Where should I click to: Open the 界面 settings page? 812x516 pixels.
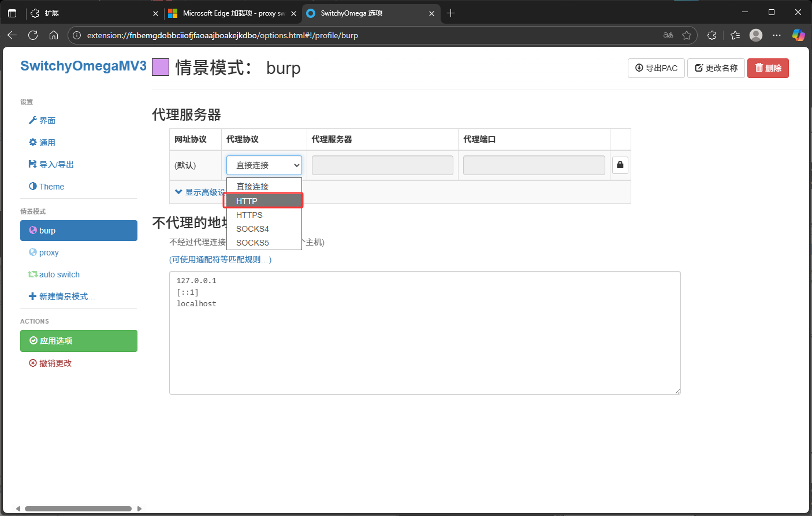[42, 121]
